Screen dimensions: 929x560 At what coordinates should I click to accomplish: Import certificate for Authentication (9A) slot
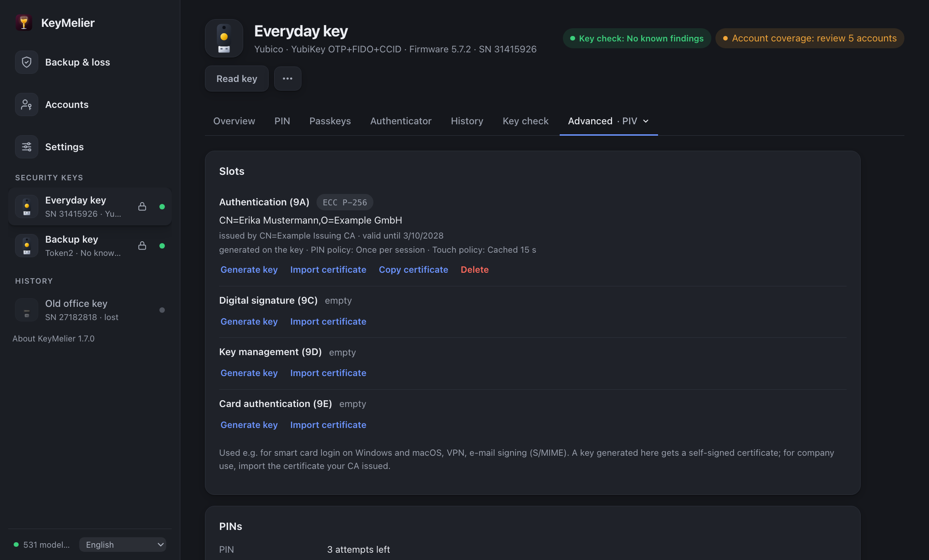tap(328, 270)
